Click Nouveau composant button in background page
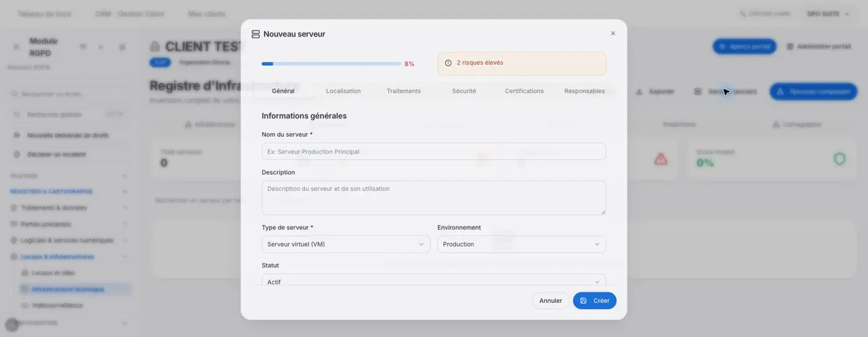 point(813,92)
